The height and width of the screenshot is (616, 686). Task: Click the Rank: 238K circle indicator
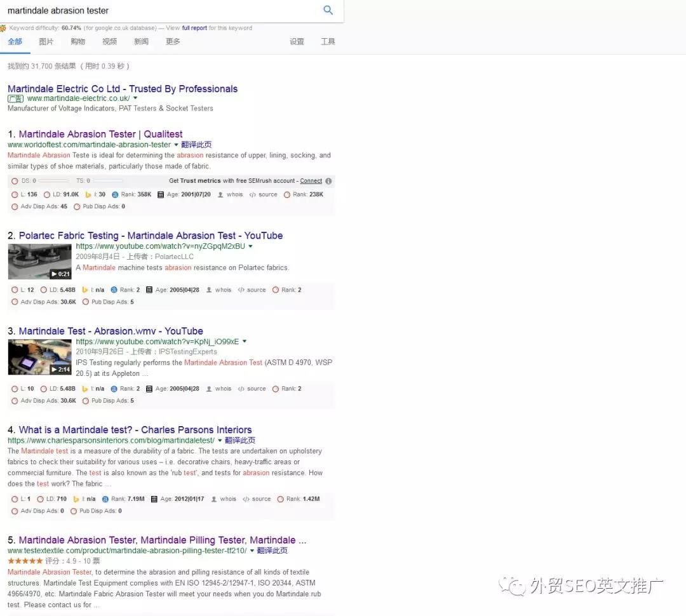(x=287, y=195)
